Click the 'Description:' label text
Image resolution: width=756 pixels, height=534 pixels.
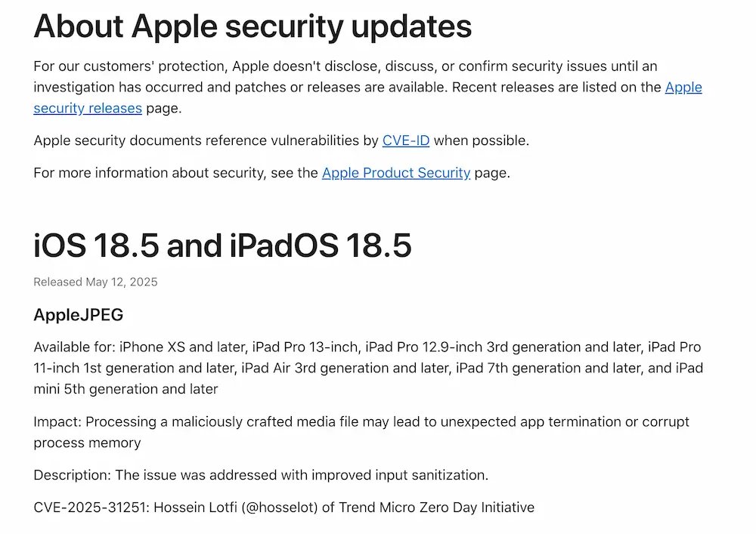pyautogui.click(x=73, y=475)
